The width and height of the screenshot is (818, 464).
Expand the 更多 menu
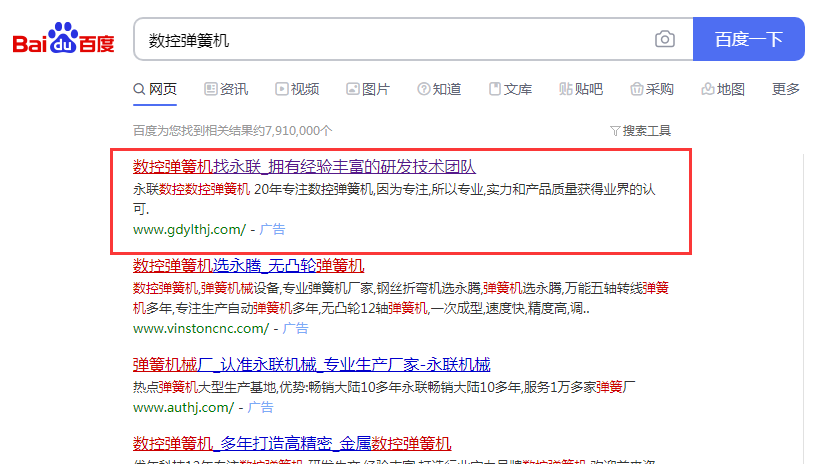786,89
